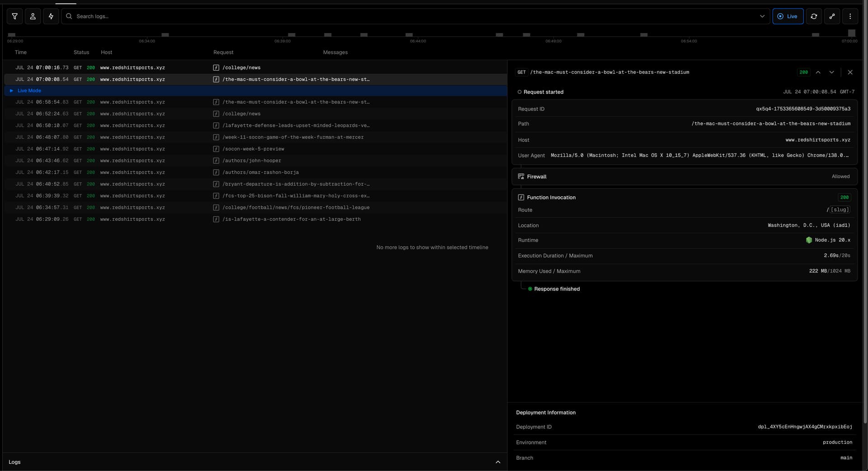Click the Host column header
868x471 pixels.
click(106, 52)
